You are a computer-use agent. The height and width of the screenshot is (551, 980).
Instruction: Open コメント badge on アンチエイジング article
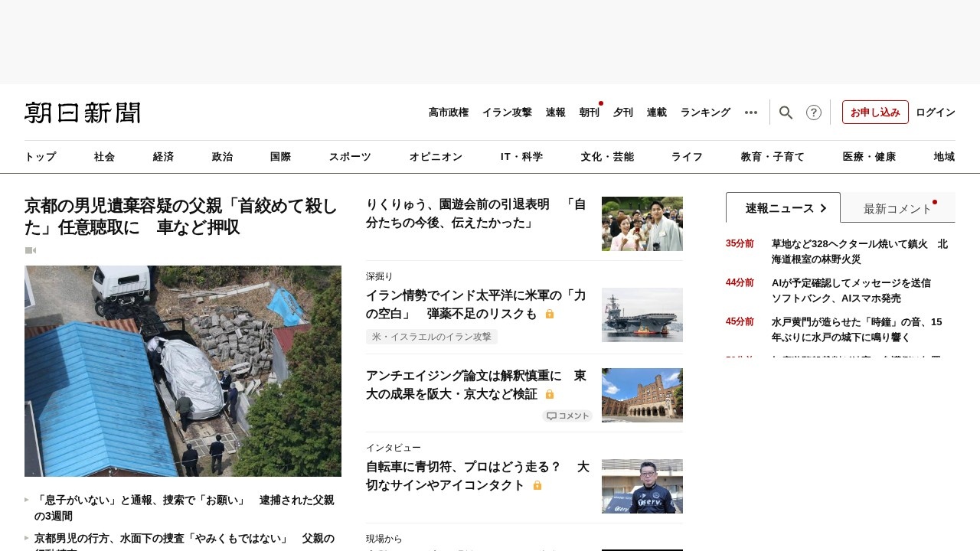click(x=567, y=416)
